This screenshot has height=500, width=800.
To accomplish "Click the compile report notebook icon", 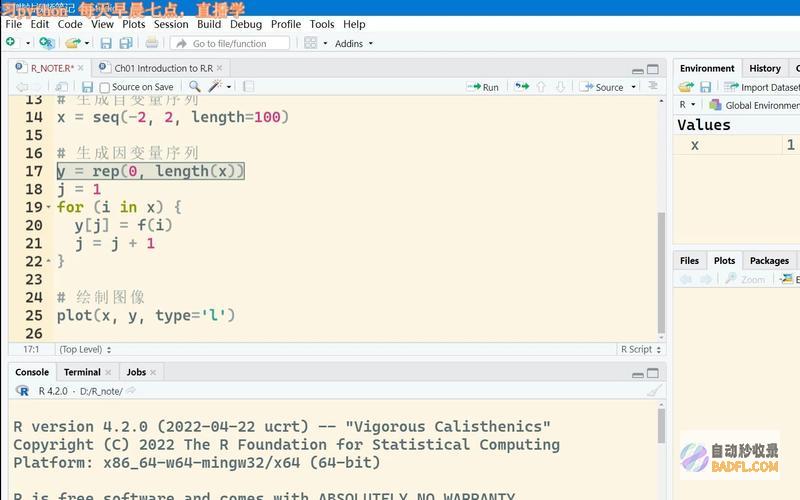I will [x=248, y=87].
